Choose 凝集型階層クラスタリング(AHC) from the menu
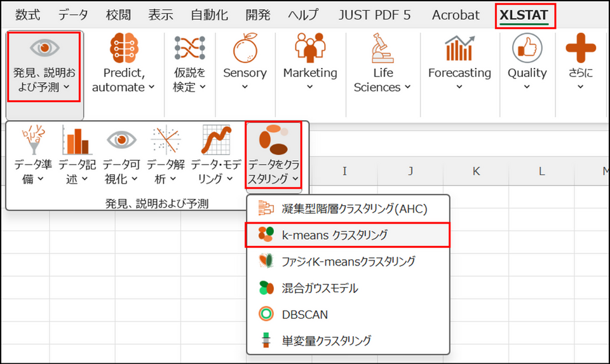The height and width of the screenshot is (364, 610). (x=348, y=209)
